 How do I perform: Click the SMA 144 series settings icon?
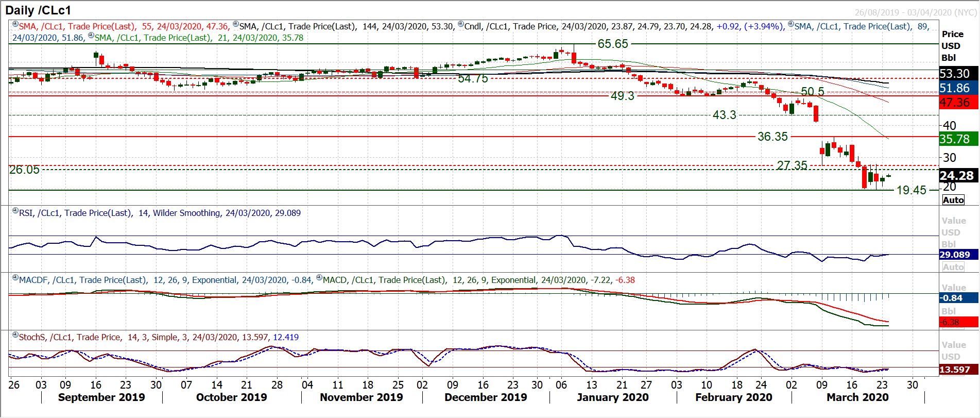coord(236,24)
